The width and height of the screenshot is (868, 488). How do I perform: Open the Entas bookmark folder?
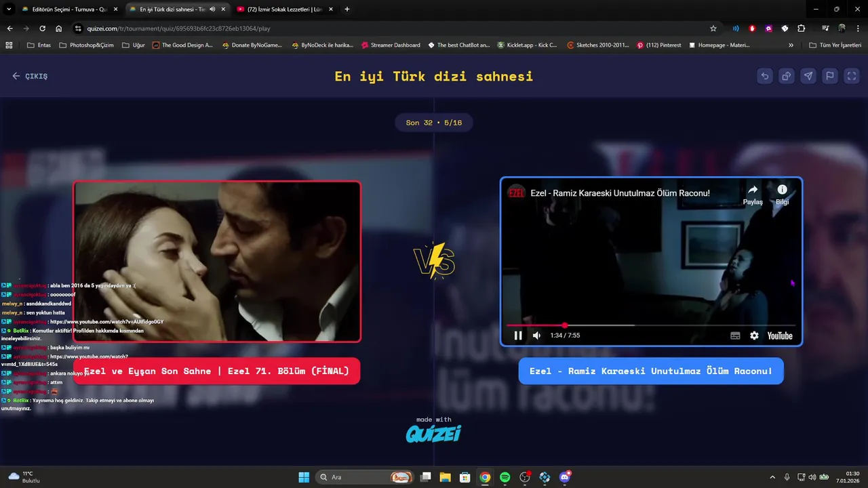point(39,45)
